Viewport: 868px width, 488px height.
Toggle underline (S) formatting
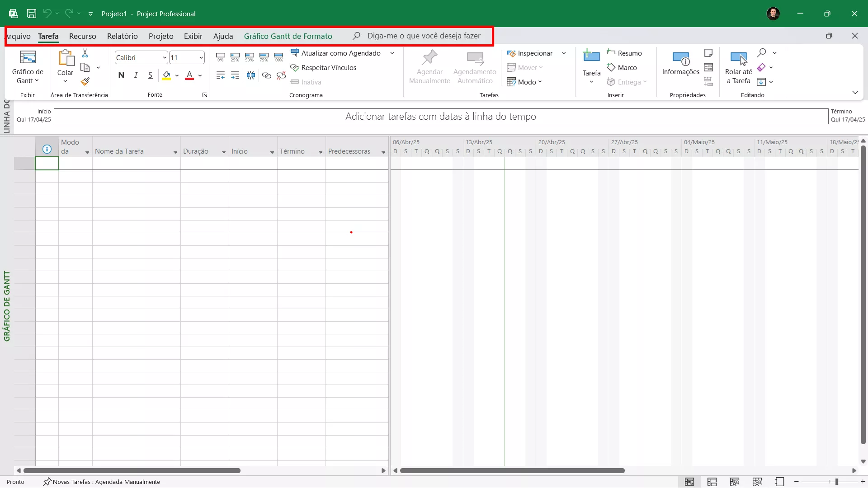150,75
